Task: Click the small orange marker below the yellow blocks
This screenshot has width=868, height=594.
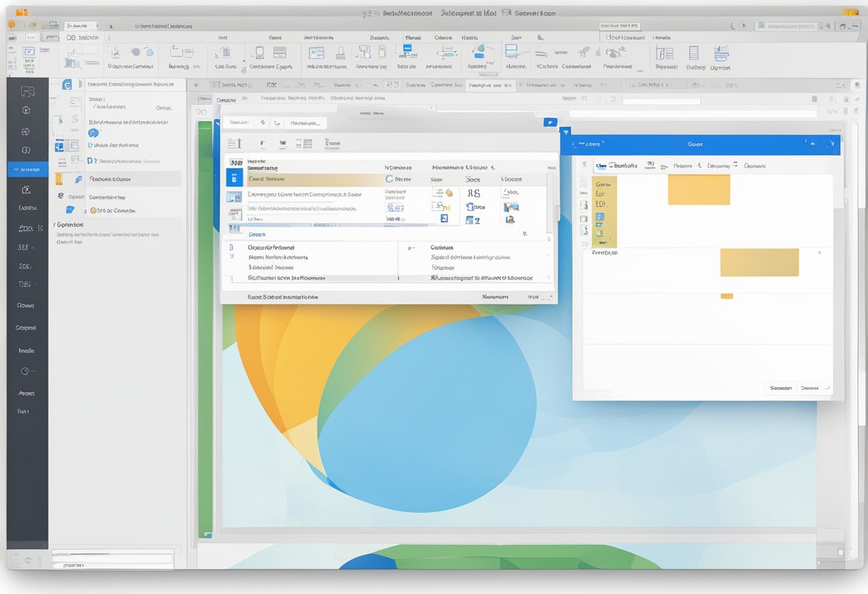Action: click(x=727, y=296)
